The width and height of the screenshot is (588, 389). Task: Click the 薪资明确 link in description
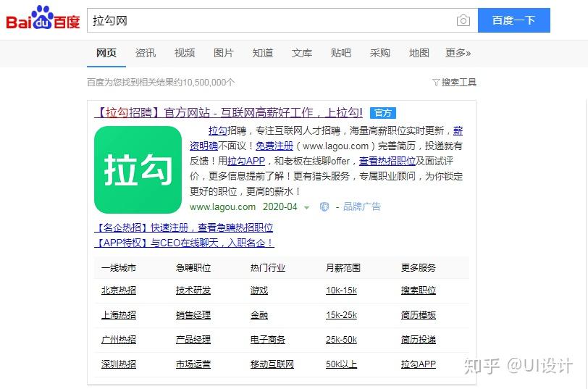[203, 146]
